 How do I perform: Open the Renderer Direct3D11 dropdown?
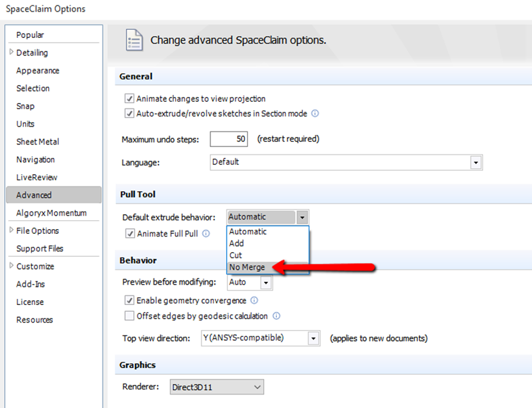coord(256,387)
